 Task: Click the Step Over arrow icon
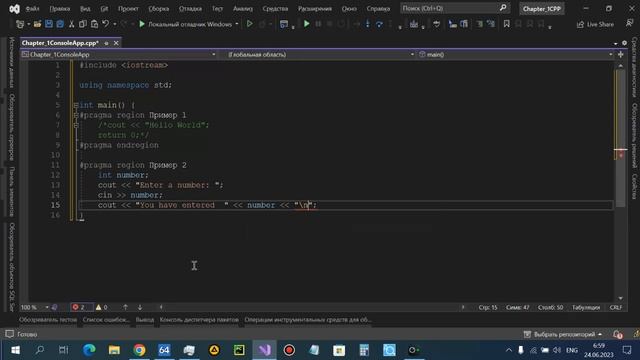click(379, 24)
